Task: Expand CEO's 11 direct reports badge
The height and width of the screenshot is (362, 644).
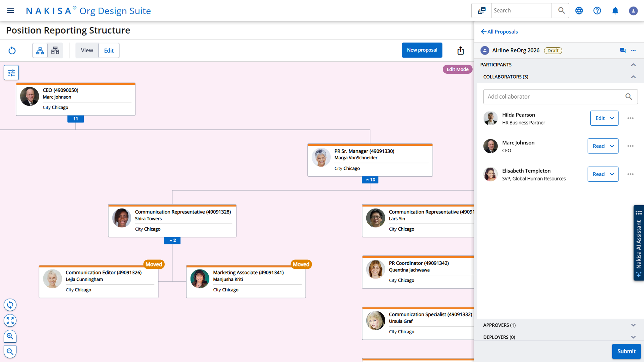Action: coord(75,119)
